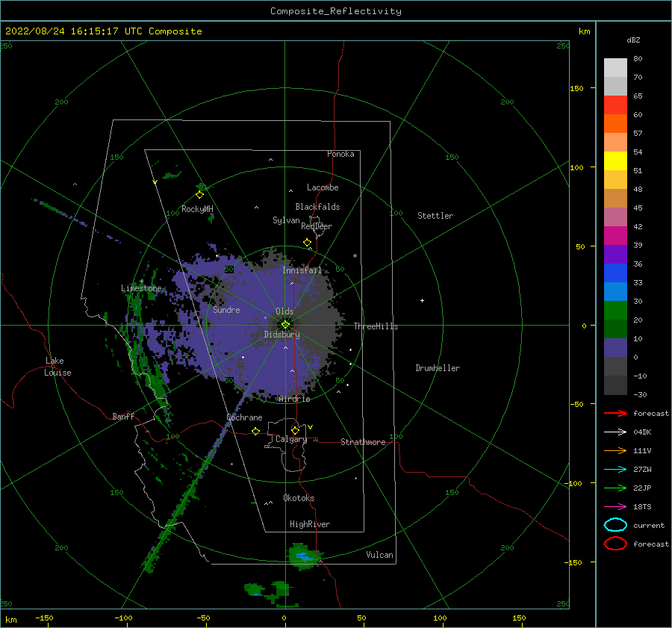
Task: Click the Composite_Reflectivity title
Action: click(335, 11)
